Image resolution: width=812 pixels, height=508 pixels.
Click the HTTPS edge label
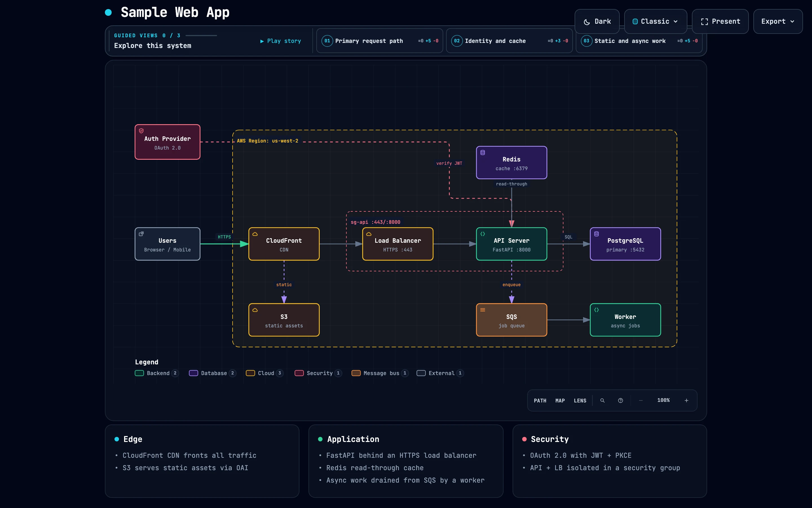pyautogui.click(x=224, y=237)
